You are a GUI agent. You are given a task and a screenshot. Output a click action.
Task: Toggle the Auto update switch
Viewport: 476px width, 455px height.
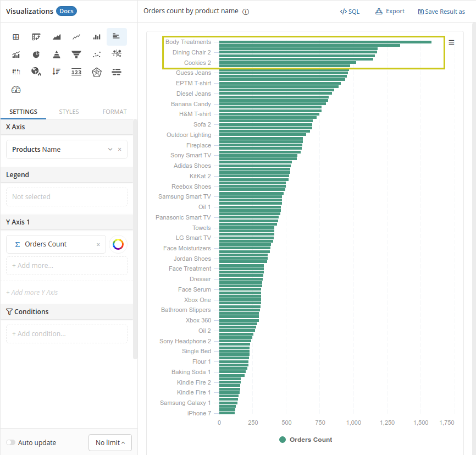click(10, 442)
